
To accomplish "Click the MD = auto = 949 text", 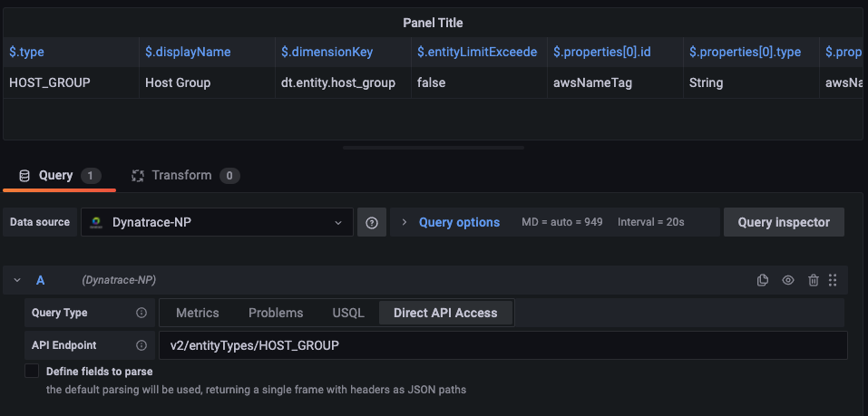I will click(561, 222).
